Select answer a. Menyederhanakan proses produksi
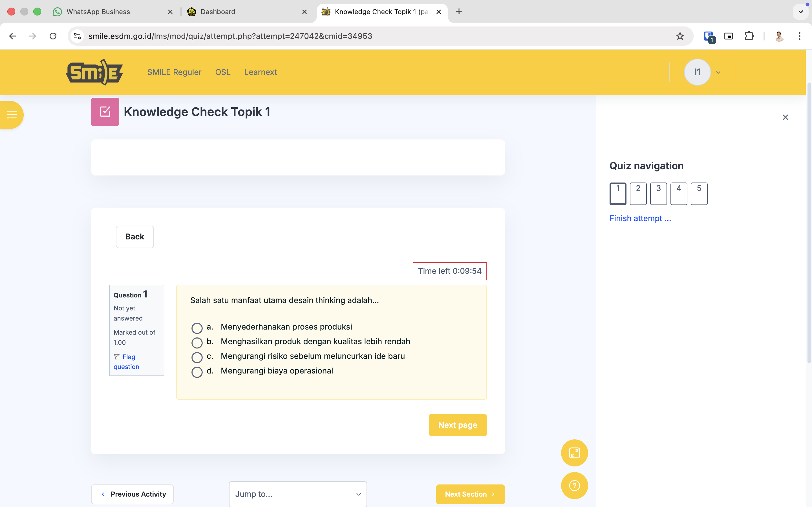 pyautogui.click(x=197, y=328)
